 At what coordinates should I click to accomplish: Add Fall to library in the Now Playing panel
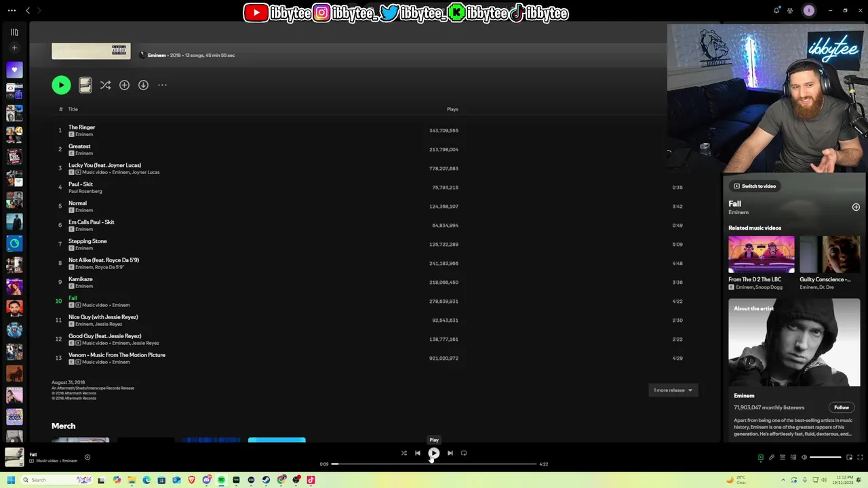click(856, 207)
